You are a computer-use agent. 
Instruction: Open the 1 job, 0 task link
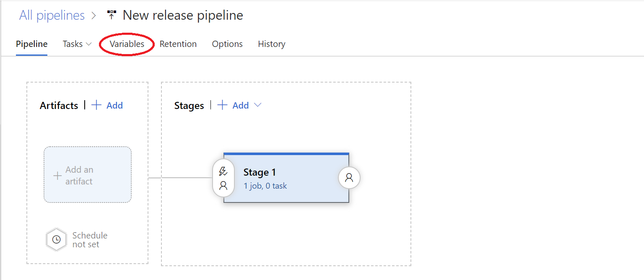[x=265, y=186]
